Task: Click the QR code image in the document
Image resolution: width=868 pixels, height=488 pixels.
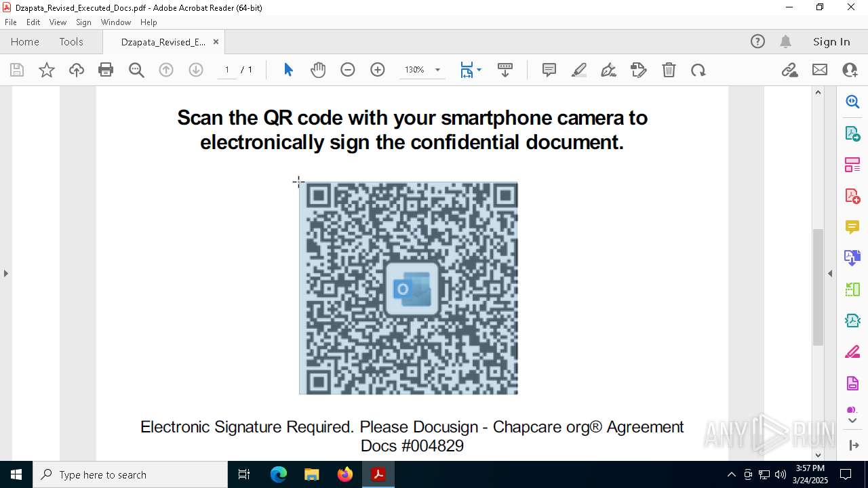Action: point(408,288)
